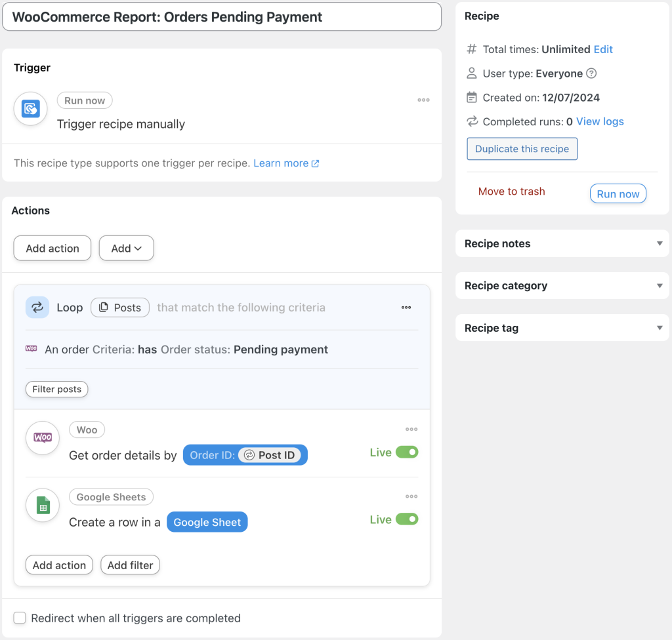Screen dimensions: 672x640
Task: Disable Live toggle on Get order details action
Action: coord(408,452)
